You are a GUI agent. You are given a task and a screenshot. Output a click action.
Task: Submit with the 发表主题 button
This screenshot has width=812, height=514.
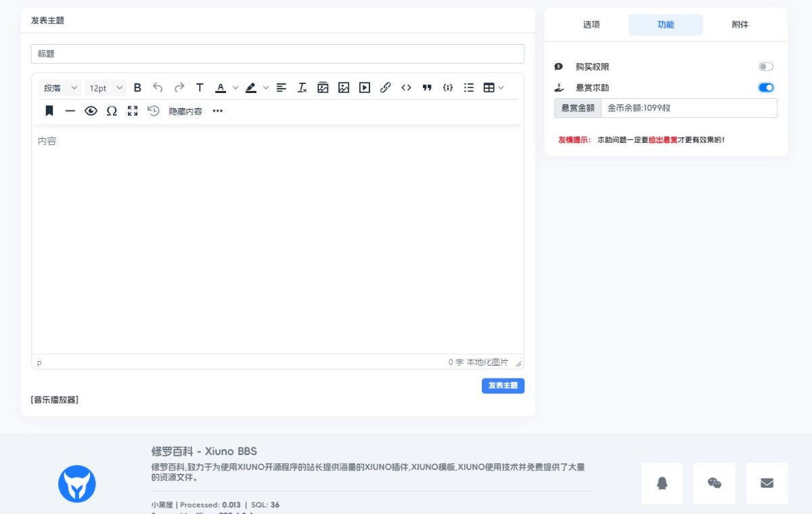point(503,385)
